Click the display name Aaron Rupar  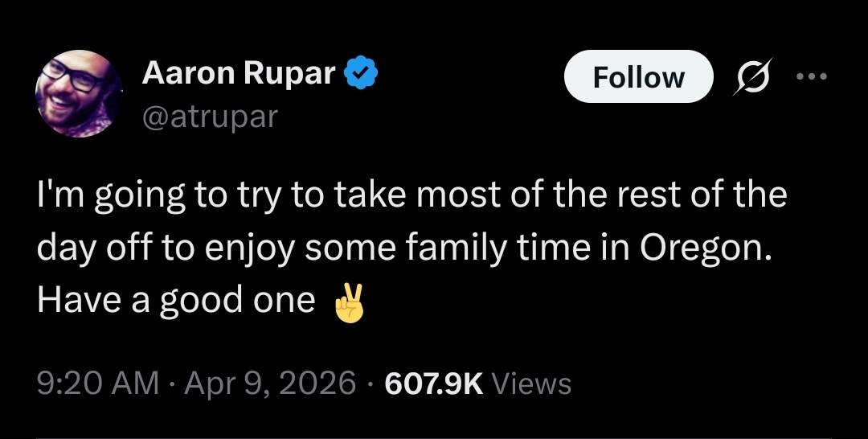pyautogui.click(x=239, y=74)
